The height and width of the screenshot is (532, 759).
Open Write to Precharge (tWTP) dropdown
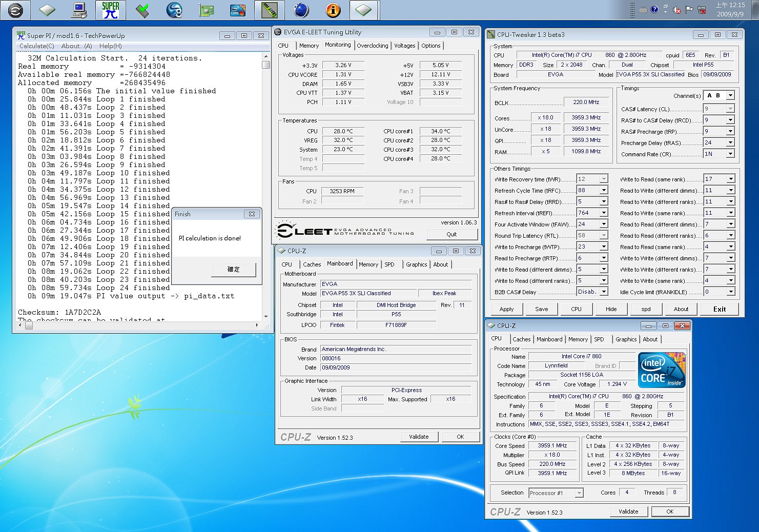604,247
